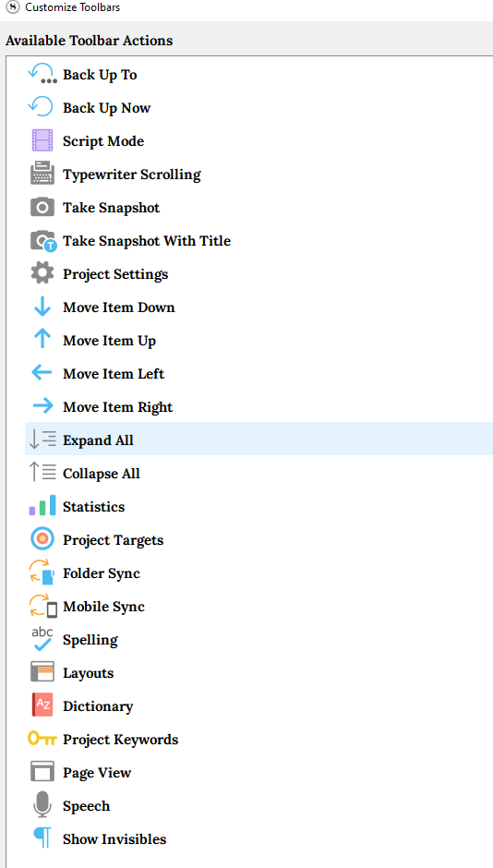Select the highlighted Expand All entry
This screenshot has width=493, height=868.
point(259,439)
